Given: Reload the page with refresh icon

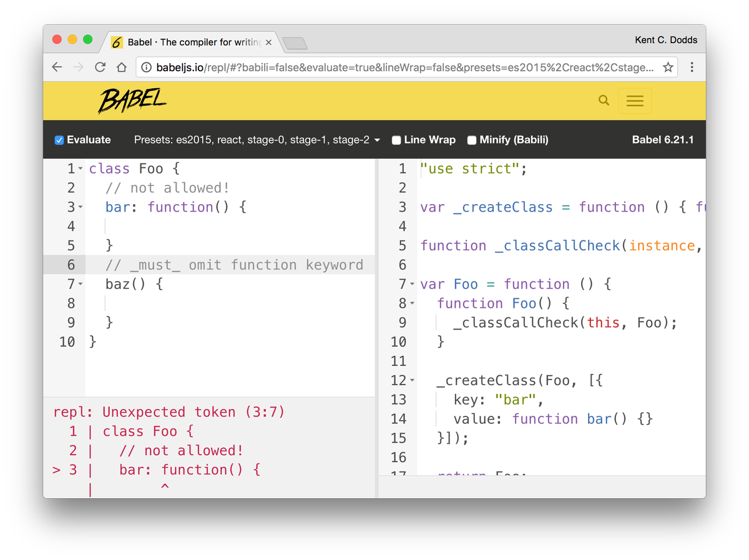Looking at the screenshot, I should [100, 67].
